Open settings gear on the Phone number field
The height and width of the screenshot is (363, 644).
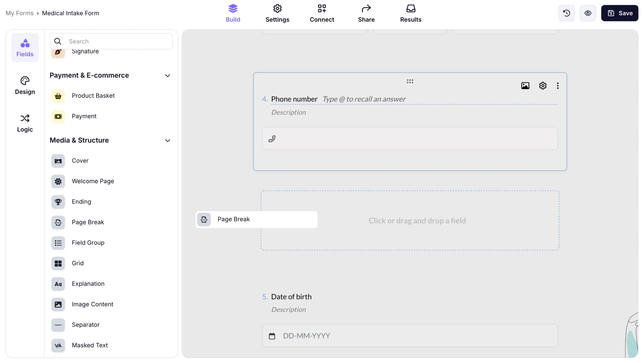coord(542,85)
